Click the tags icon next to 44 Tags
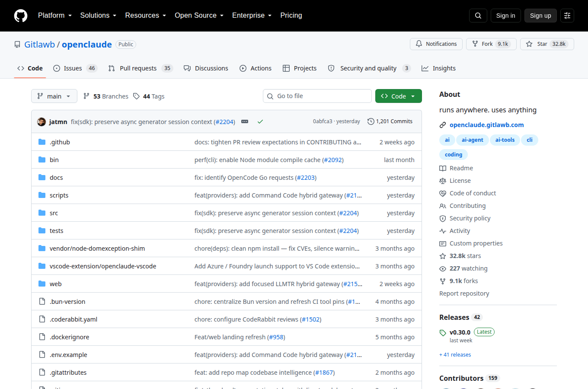Viewport: 588px width, 389px height. pyautogui.click(x=136, y=96)
